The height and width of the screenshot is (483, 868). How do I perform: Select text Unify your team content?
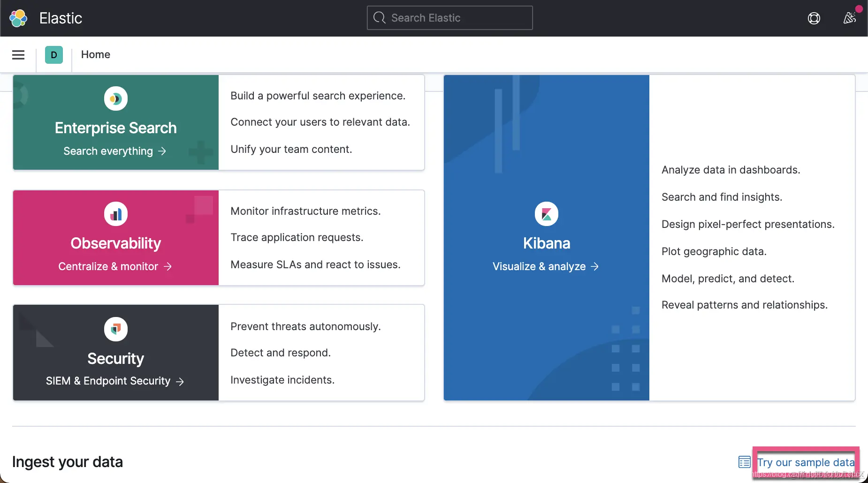tap(291, 149)
